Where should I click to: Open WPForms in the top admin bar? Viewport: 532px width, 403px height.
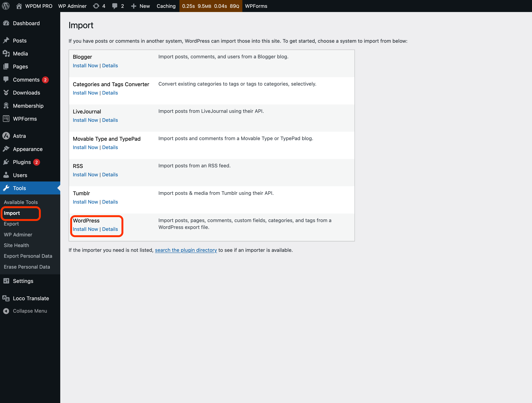pos(256,6)
